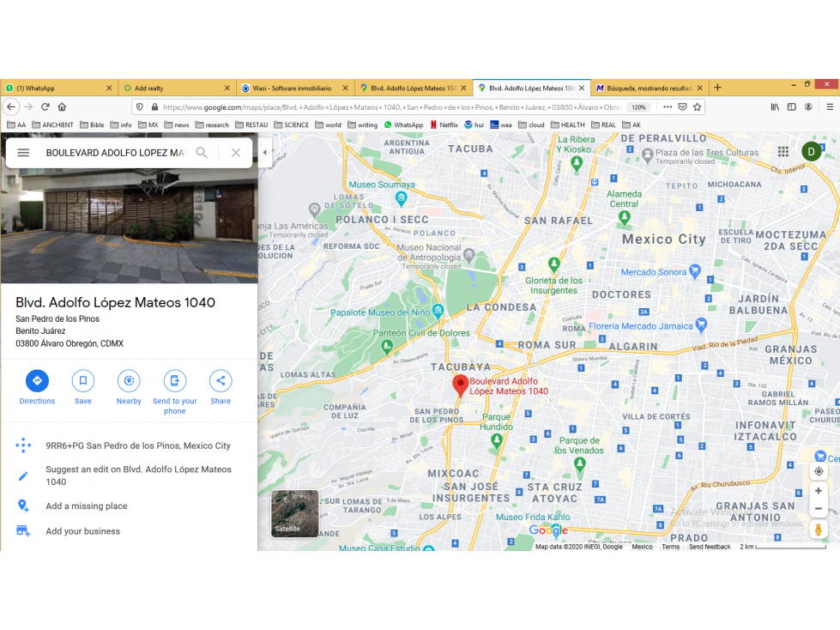
Task: Save page to Pocket
Action: [682, 106]
